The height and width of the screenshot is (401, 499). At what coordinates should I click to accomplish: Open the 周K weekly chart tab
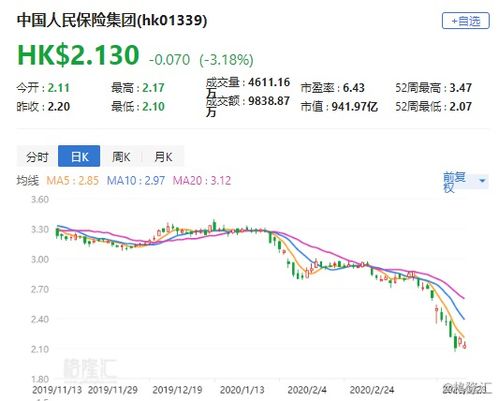[121, 157]
